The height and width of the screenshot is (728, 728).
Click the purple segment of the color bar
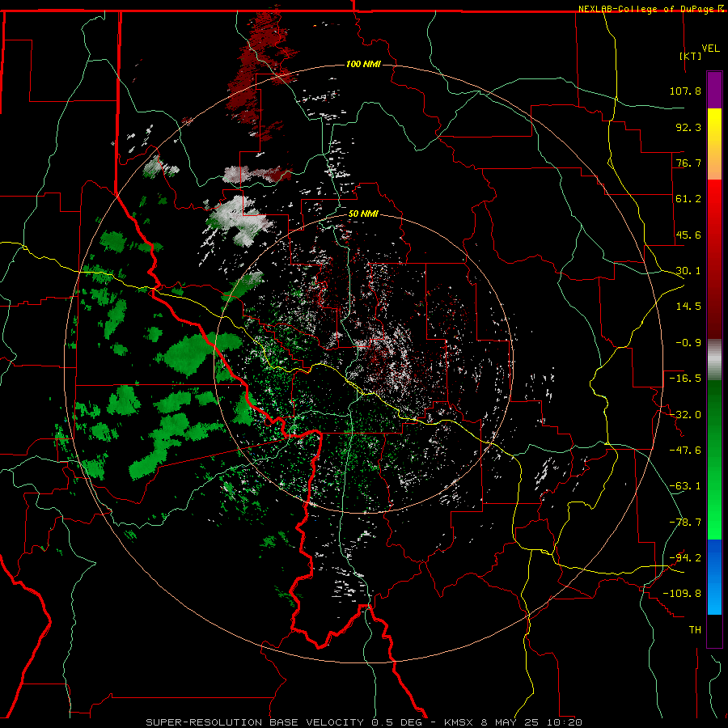714,90
